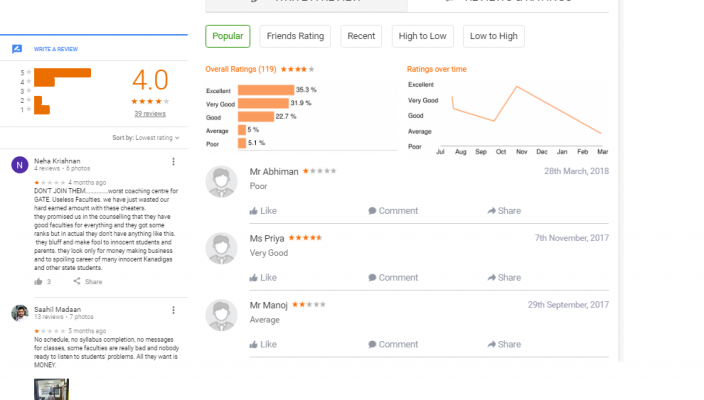Click the Mr Abhiman reviewer name
This screenshot has width=704, height=400.
274,171
